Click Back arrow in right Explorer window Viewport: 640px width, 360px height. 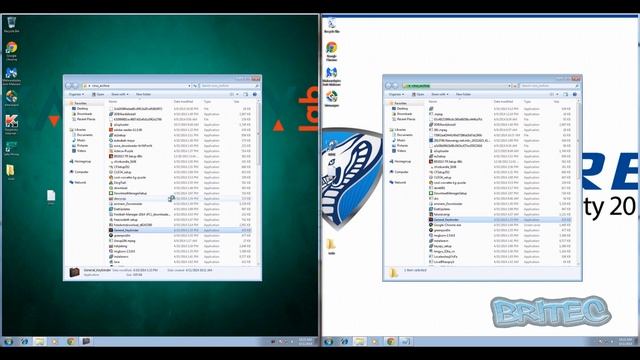388,86
